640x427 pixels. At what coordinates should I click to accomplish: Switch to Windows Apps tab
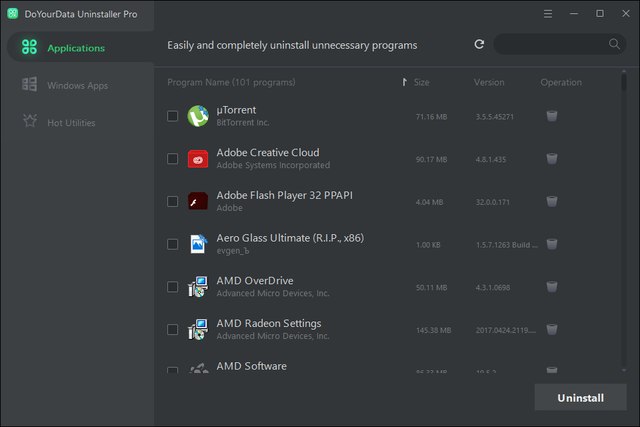click(77, 85)
